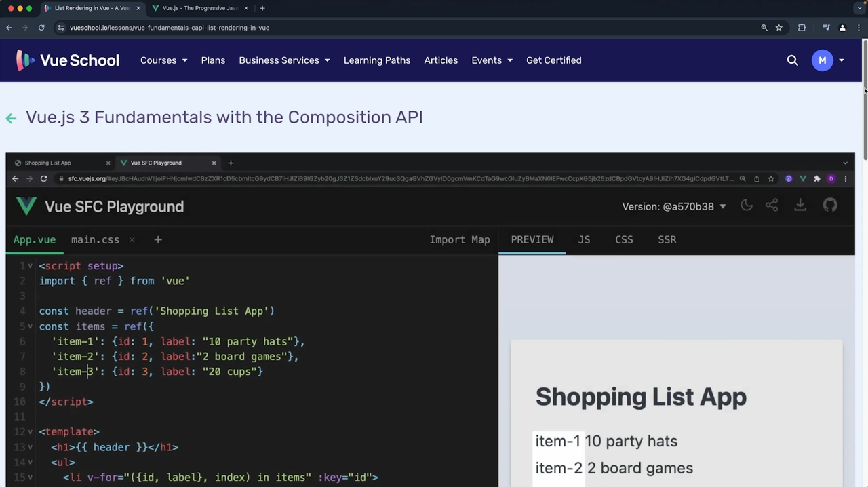Switch to the Shopping List App inner tab
This screenshot has height=487, width=868.
60,163
